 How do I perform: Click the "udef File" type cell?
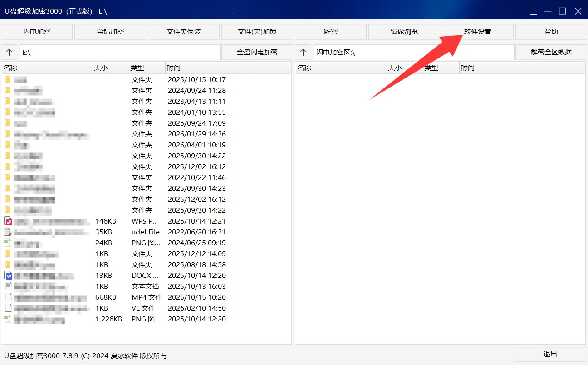(146, 232)
